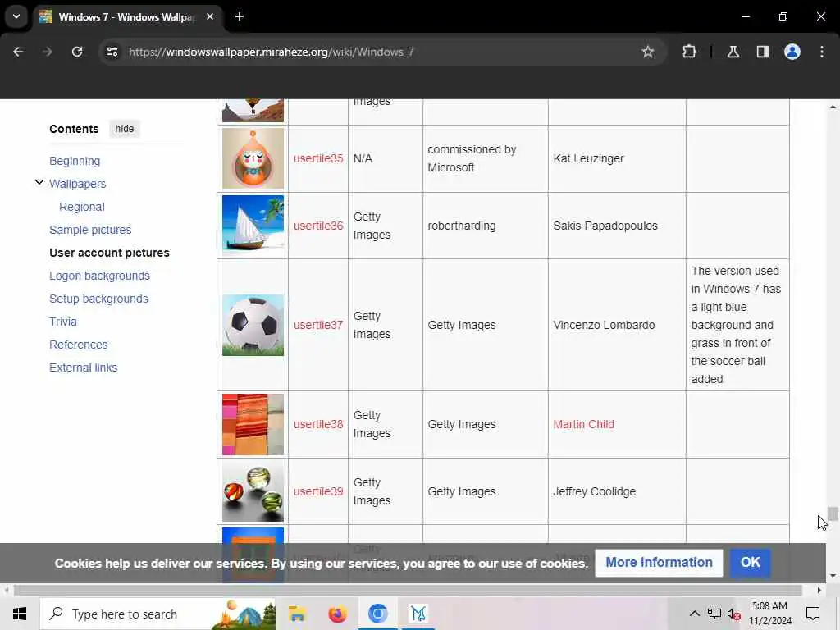Jump to Sample pictures section
Viewport: 840px width, 630px height.
90,230
